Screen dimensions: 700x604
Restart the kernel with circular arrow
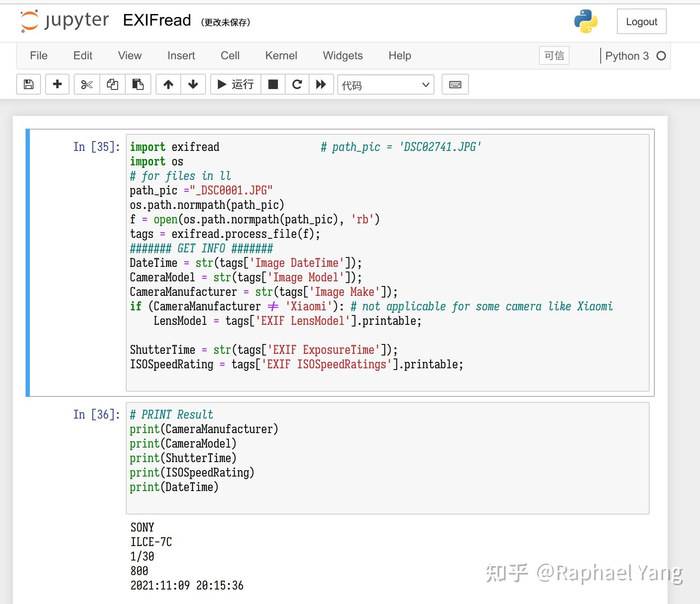coord(297,84)
